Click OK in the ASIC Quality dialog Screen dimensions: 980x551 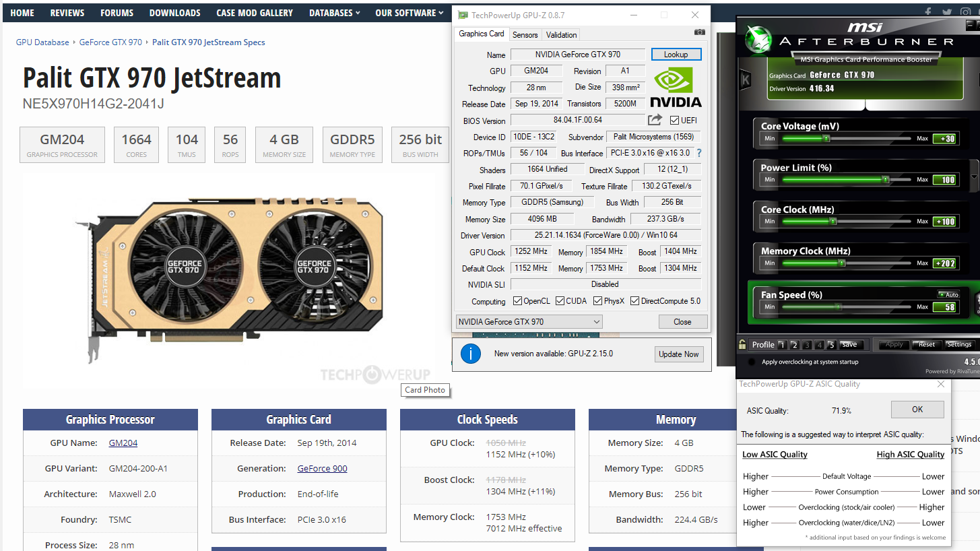pos(917,410)
